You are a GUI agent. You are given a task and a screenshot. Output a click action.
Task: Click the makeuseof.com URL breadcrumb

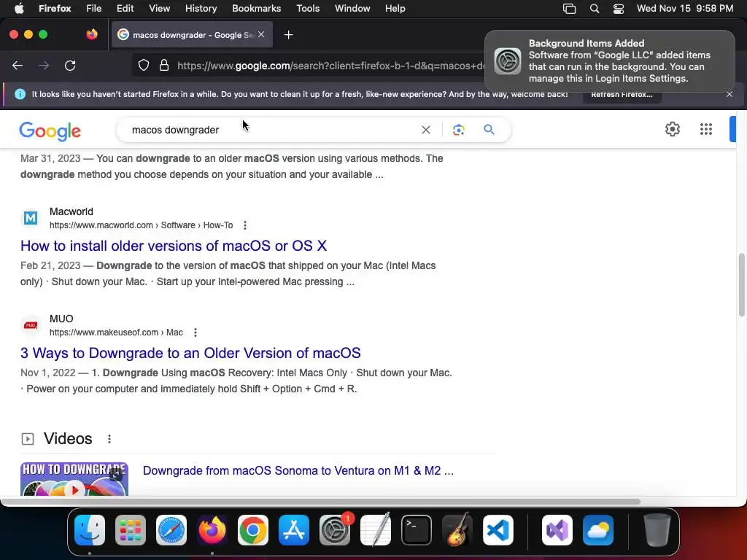point(116,332)
